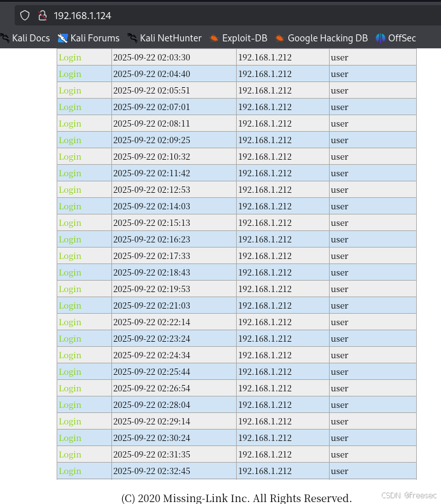
Task: Click Login link in 02:23:24 row
Action: pos(70,339)
